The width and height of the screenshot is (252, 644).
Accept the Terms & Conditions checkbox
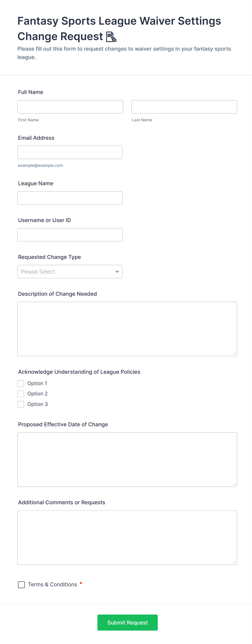(x=21, y=585)
